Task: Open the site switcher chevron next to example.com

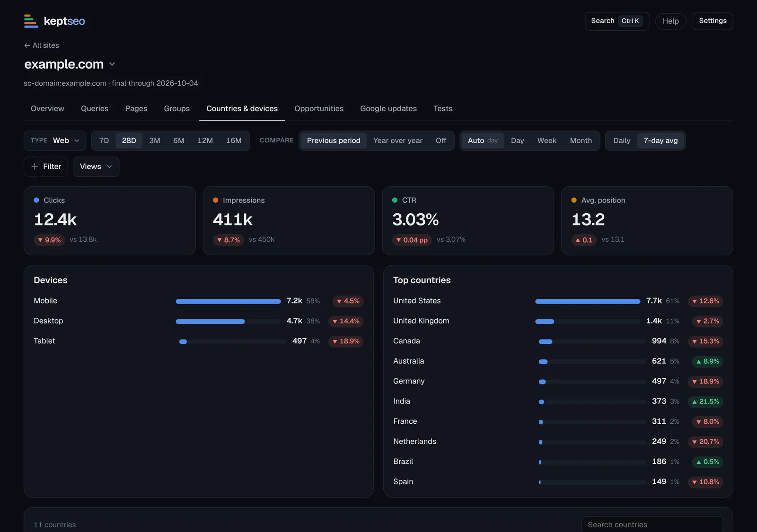Action: [112, 64]
